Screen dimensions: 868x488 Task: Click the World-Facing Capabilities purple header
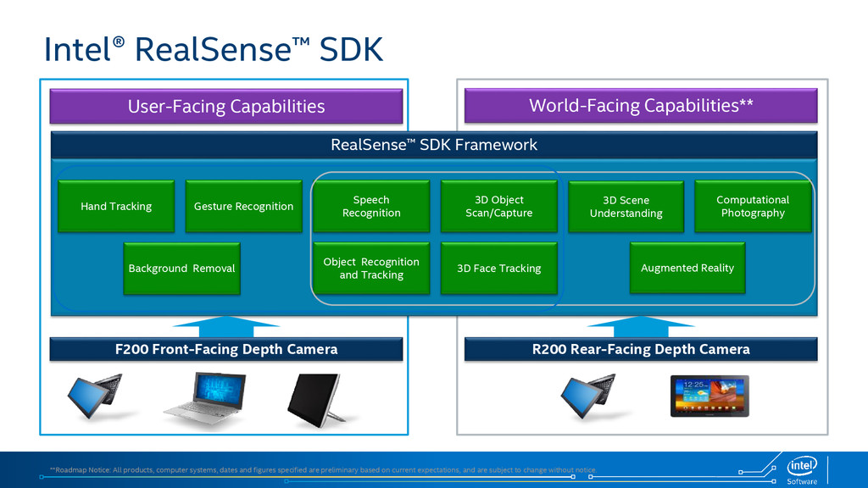pos(641,106)
